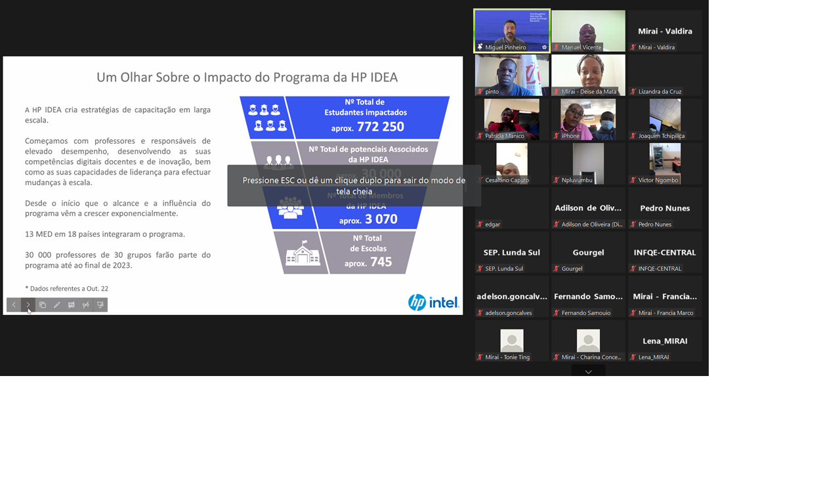The height and width of the screenshot is (504, 840).
Task: Open the see-all-slides icon
Action: tap(43, 305)
